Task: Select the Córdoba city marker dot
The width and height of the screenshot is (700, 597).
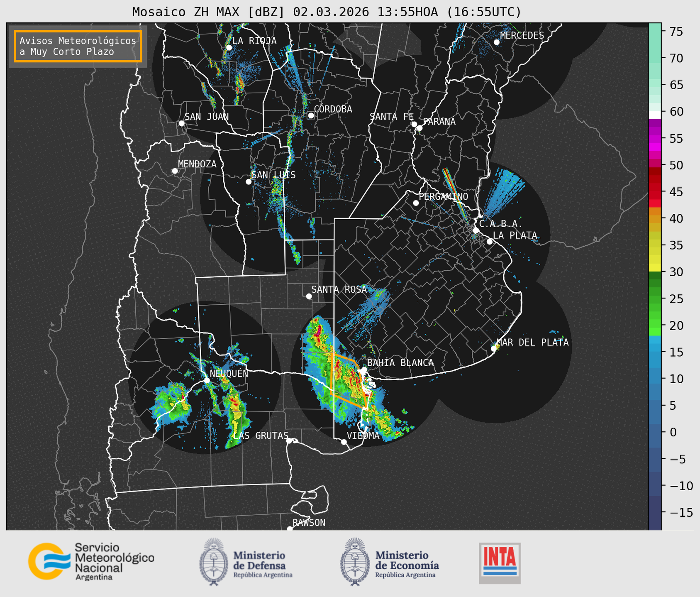Action: [x=311, y=115]
